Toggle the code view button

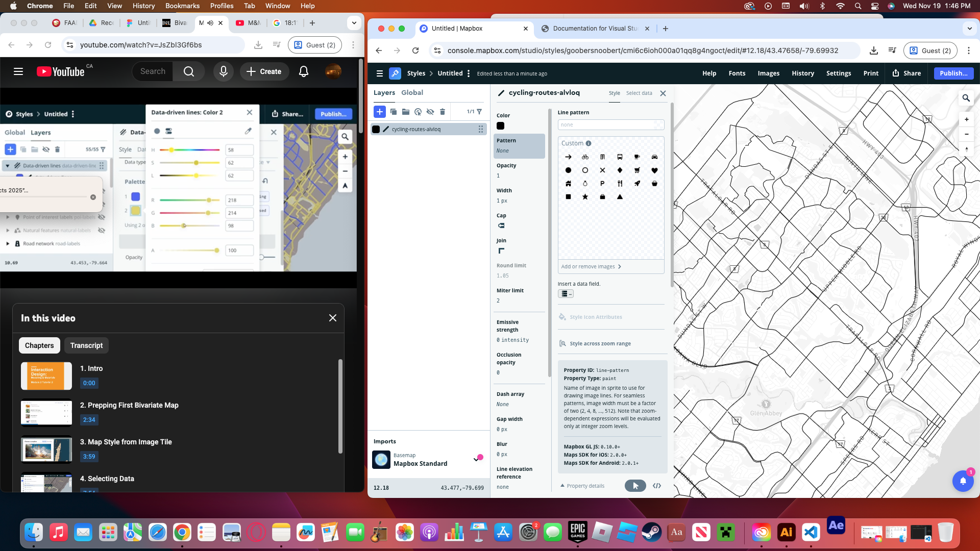tap(657, 486)
